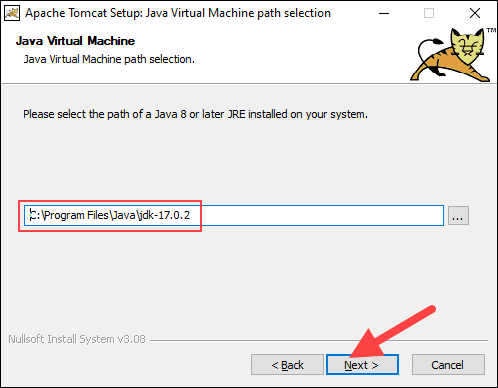
Task: Click the 'Java Virtual Machine path selection.' subtitle
Action: tap(109, 59)
